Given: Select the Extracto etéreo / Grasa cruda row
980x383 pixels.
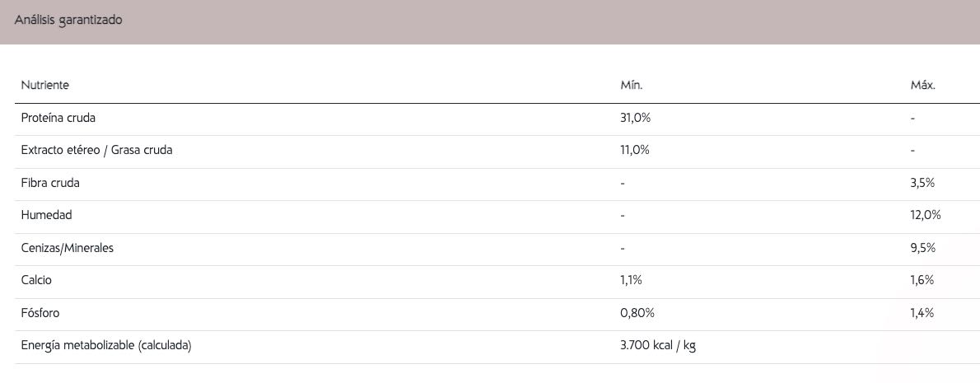Looking at the screenshot, I should [x=497, y=151].
